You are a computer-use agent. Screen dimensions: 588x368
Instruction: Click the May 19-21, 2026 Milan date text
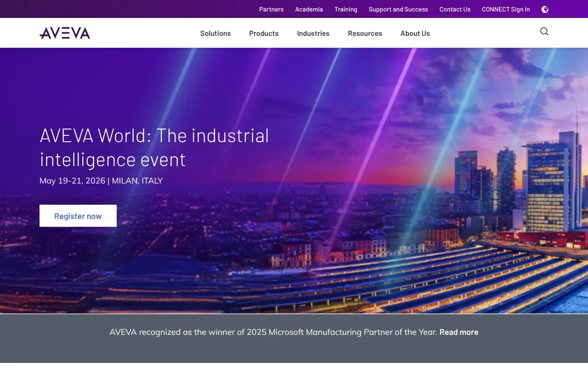click(x=101, y=181)
